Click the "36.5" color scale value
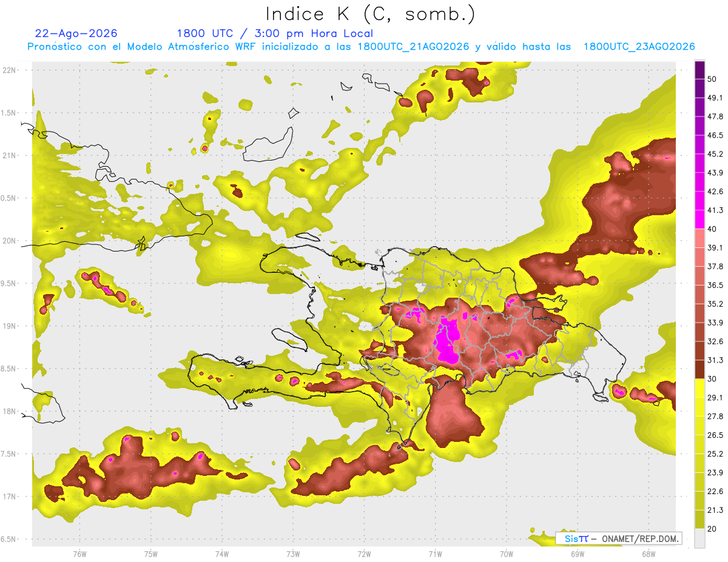 coord(715,285)
